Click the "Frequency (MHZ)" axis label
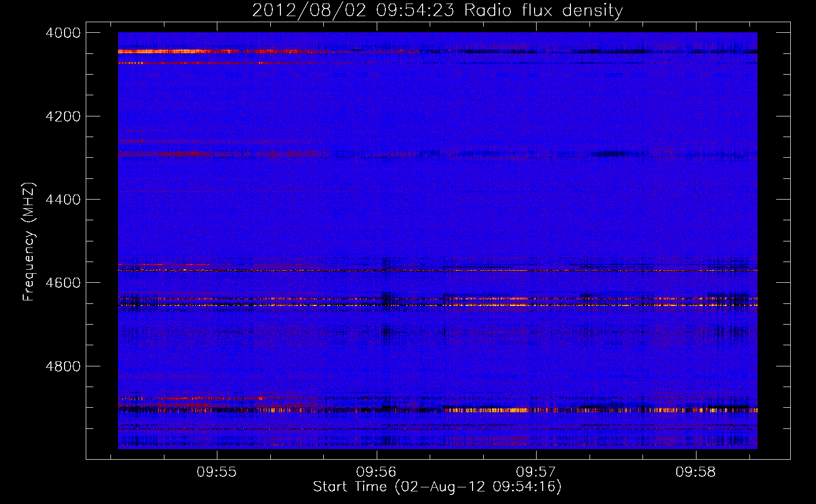The width and height of the screenshot is (816, 504). click(29, 241)
